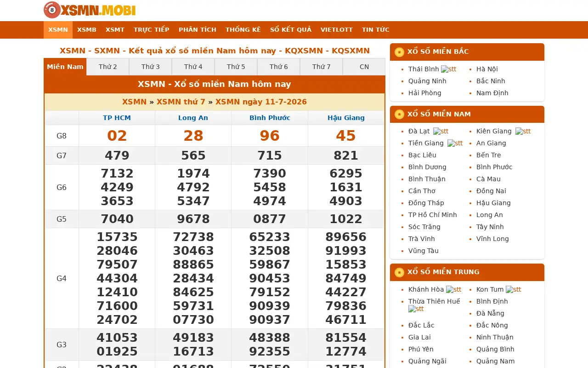The height and width of the screenshot is (368, 588).
Task: Click the G5 result 0877
Action: (x=270, y=219)
